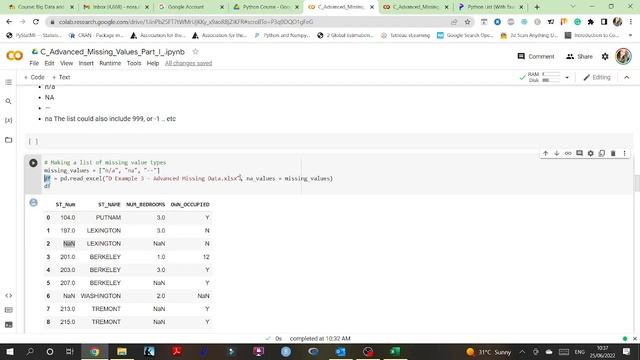Copy link to cell icon

[568, 153]
